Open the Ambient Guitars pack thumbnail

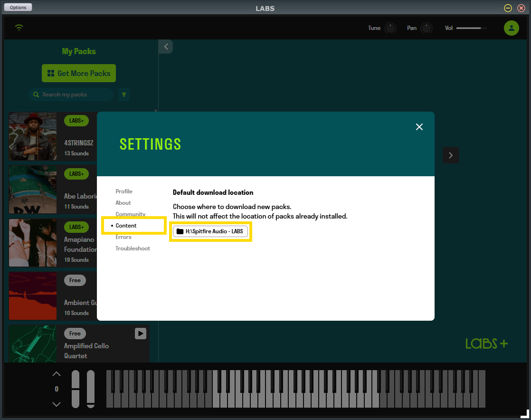(33, 296)
